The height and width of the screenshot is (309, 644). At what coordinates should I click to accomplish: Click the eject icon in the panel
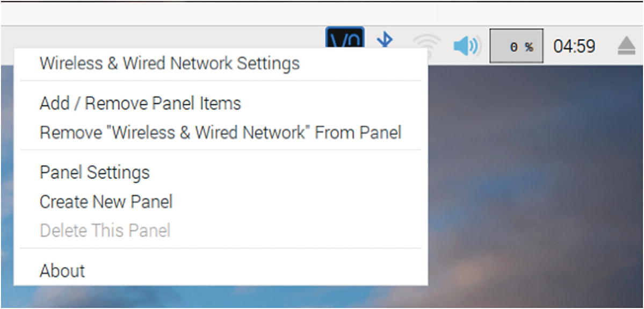[626, 47]
